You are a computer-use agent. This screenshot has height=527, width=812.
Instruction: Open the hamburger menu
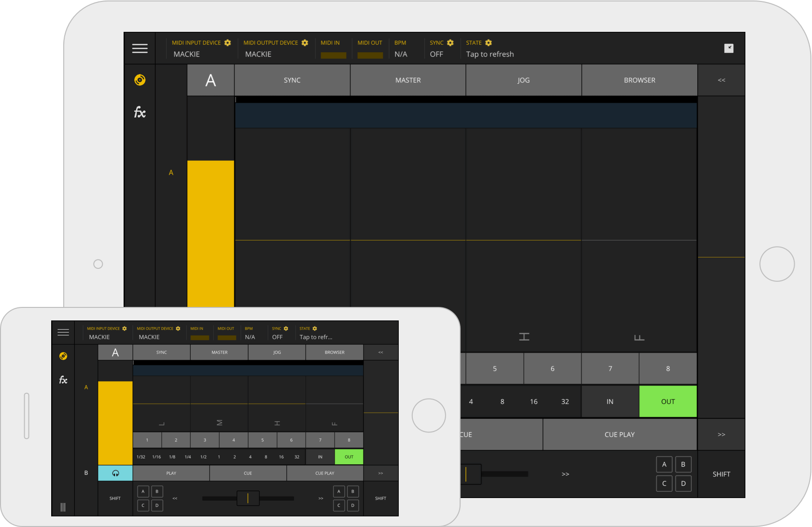(x=140, y=48)
